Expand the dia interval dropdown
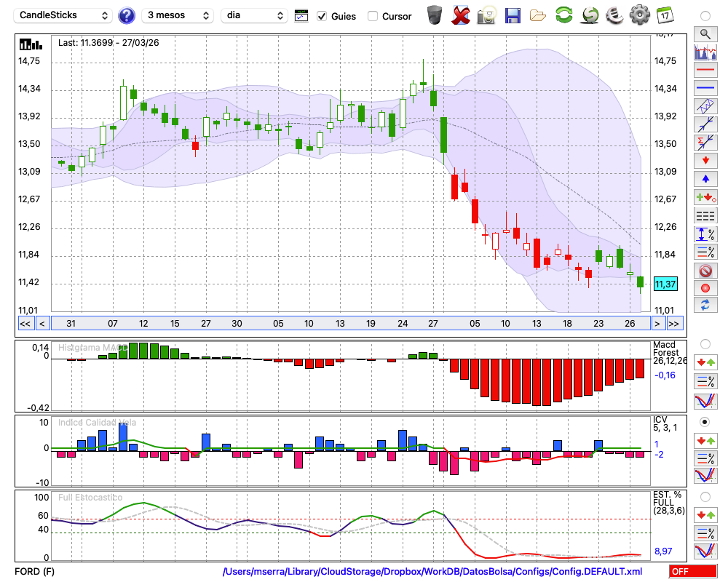The image size is (728, 582). pos(254,15)
